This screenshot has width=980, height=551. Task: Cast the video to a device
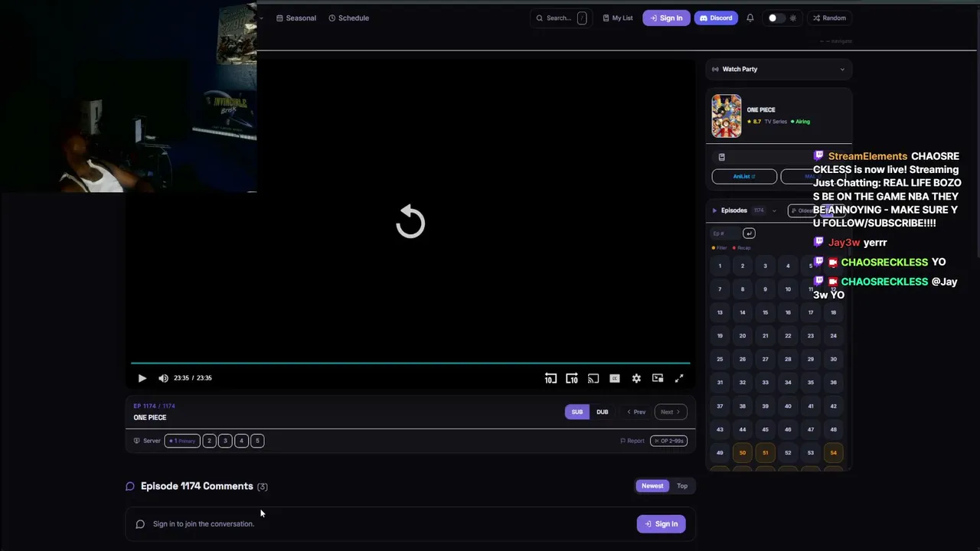[x=593, y=378]
